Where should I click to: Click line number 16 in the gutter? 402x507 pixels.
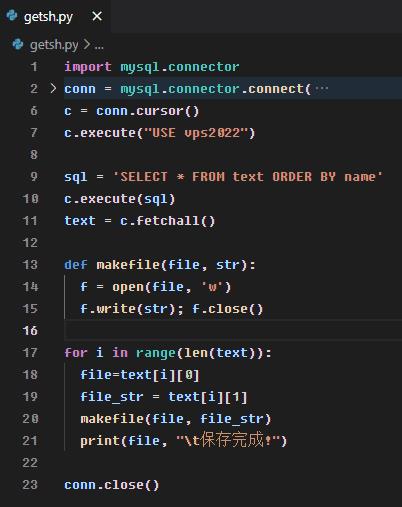click(x=30, y=331)
